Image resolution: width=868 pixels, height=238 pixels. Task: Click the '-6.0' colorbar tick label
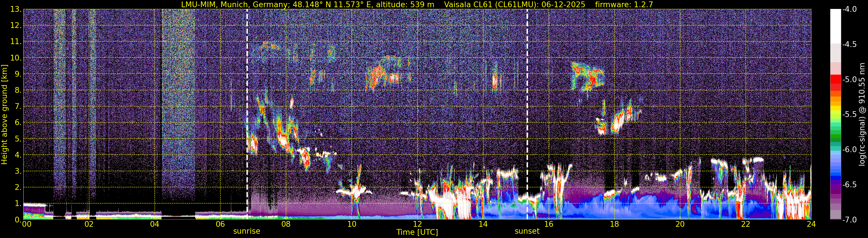[x=849, y=150]
